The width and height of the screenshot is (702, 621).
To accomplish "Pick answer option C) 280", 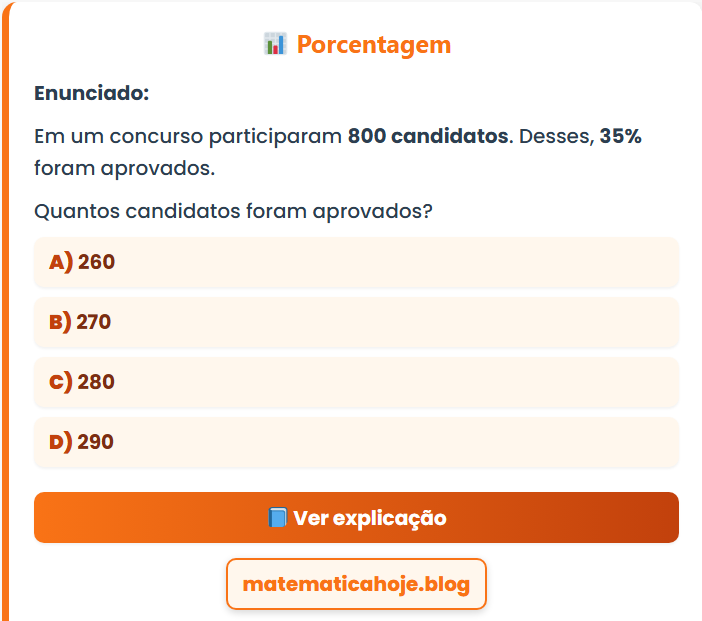I will [x=356, y=382].
